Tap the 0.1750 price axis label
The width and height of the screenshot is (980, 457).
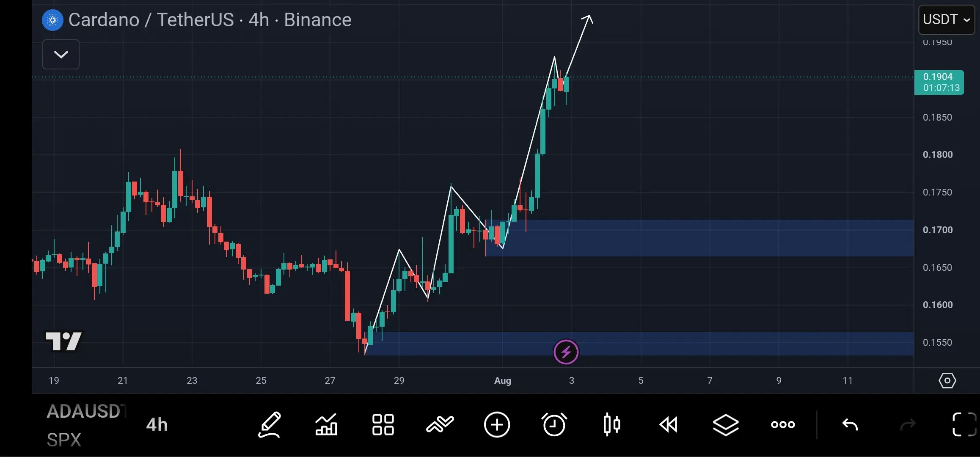point(937,192)
